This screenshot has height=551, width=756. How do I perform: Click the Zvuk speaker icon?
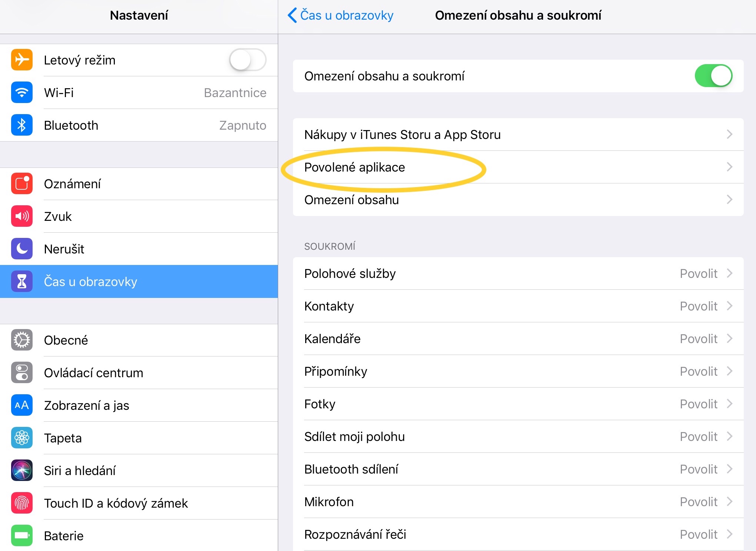click(21, 216)
